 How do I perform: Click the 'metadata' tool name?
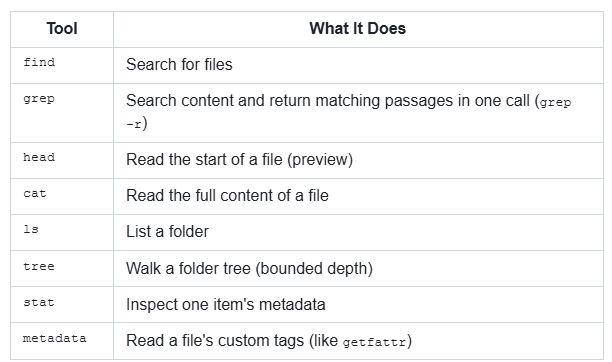click(55, 338)
